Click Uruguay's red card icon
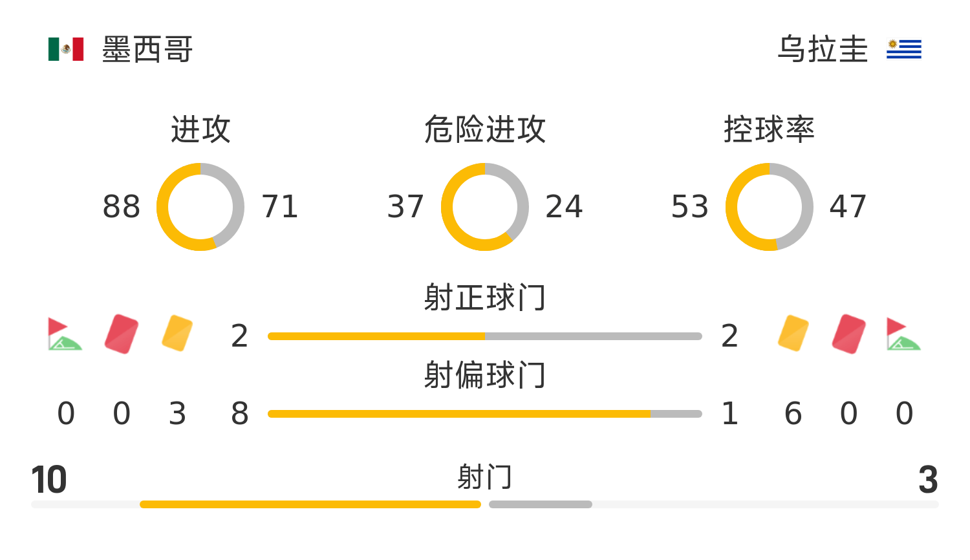The height and width of the screenshot is (560, 970). tap(849, 334)
